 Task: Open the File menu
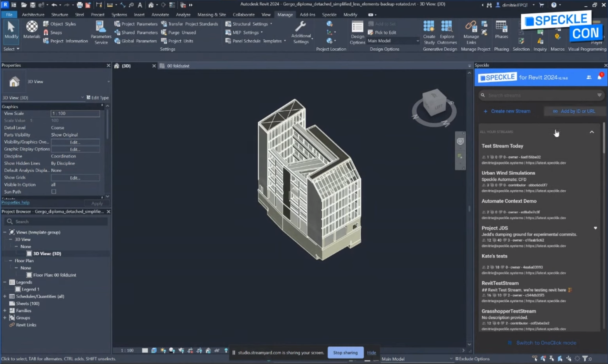[x=9, y=15]
